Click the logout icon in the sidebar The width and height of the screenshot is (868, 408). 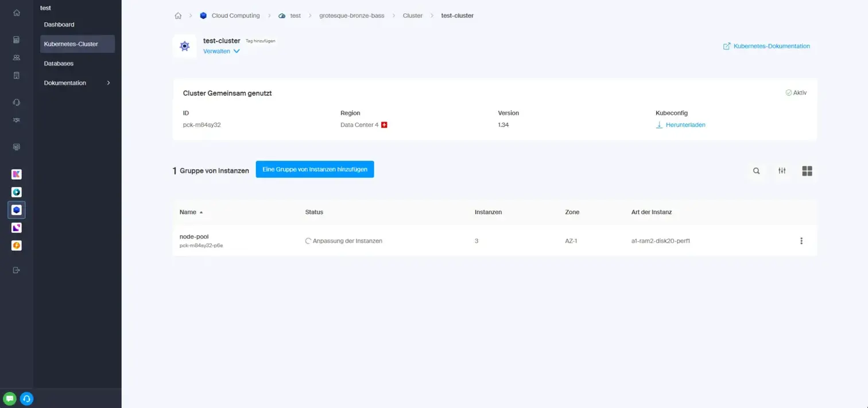pos(16,270)
